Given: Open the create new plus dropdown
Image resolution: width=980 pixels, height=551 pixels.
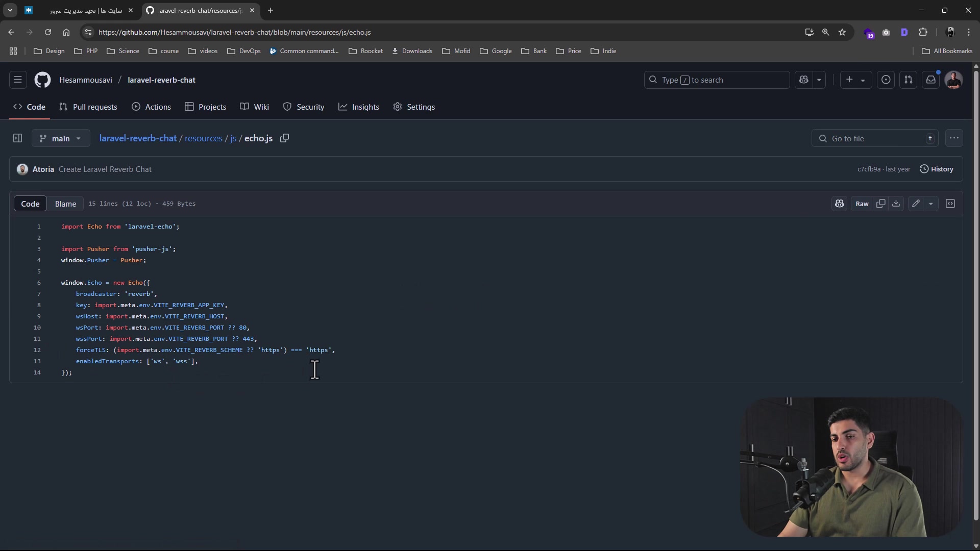Looking at the screenshot, I should tap(855, 80).
